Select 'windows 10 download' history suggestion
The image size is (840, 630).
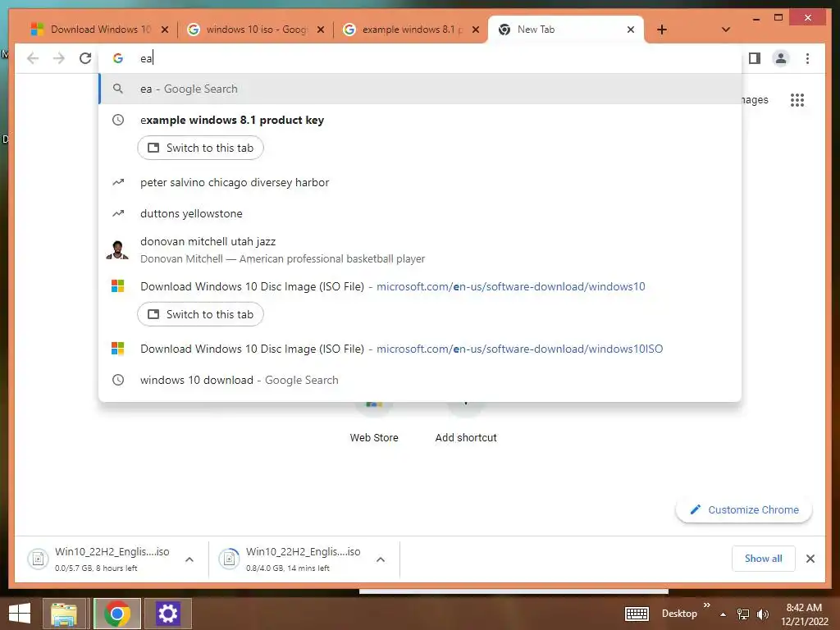coord(421,381)
